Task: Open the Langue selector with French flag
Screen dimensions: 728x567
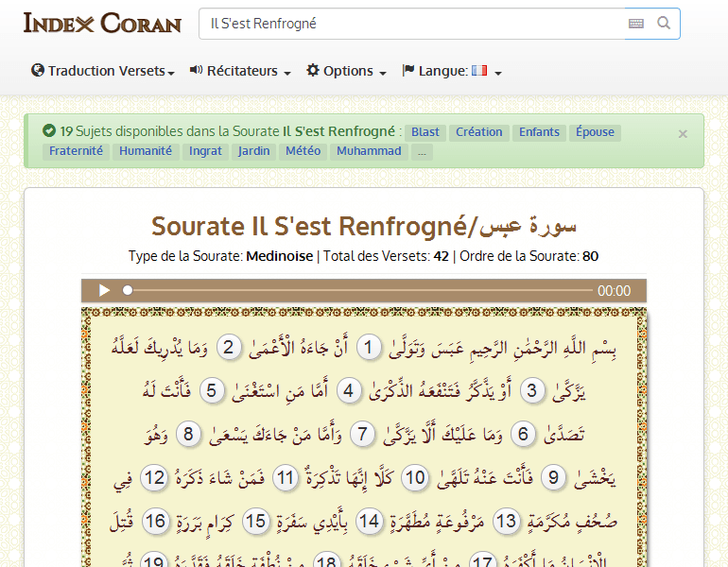Action: pyautogui.click(x=451, y=71)
